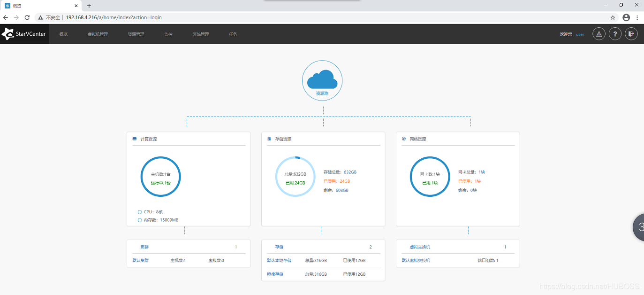
Task: Open the 存储 link
Action: coord(279,247)
